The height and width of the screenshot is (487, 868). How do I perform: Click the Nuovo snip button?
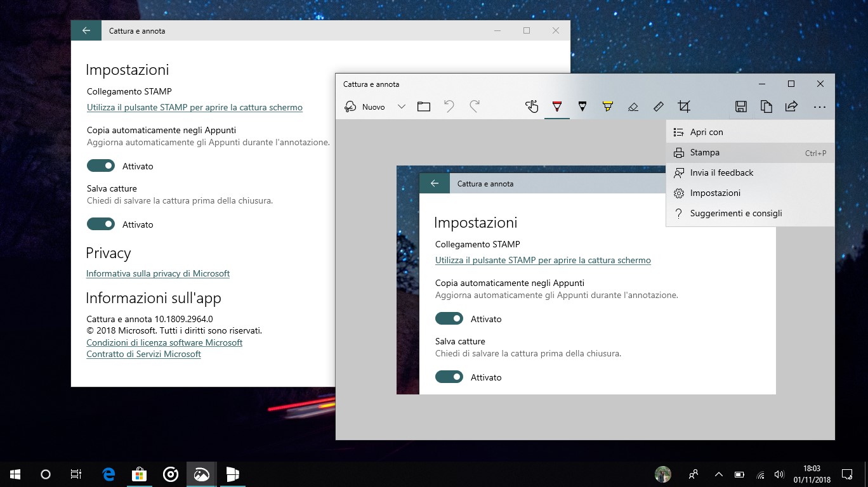(365, 107)
